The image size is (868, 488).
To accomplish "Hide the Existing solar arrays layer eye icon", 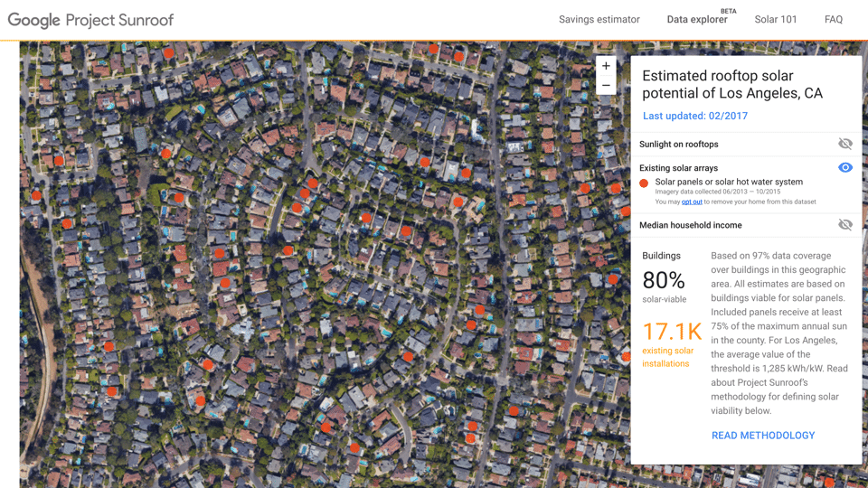I will coord(844,168).
